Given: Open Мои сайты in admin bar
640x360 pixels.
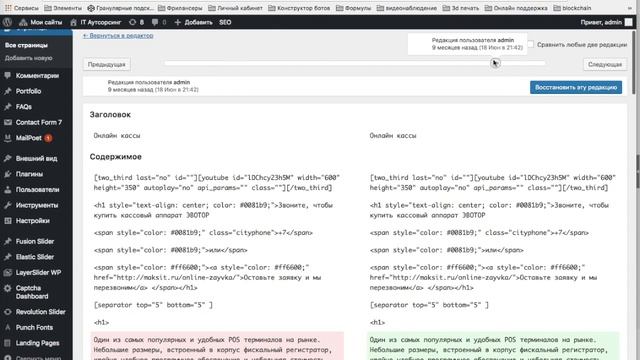Looking at the screenshot, I should 41,22.
